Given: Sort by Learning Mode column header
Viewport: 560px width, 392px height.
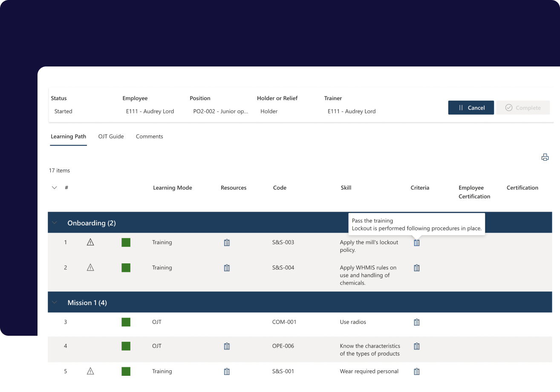Looking at the screenshot, I should (172, 187).
